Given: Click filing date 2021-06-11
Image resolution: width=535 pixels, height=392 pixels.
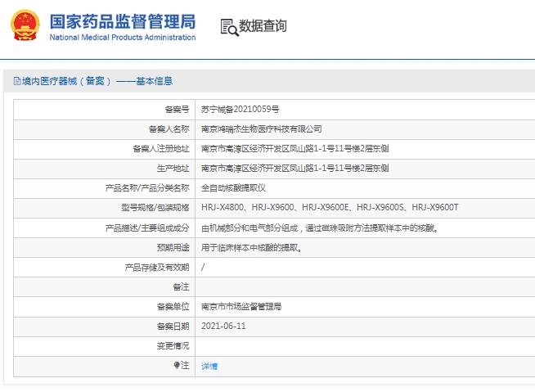Looking at the screenshot, I should click(x=223, y=326).
